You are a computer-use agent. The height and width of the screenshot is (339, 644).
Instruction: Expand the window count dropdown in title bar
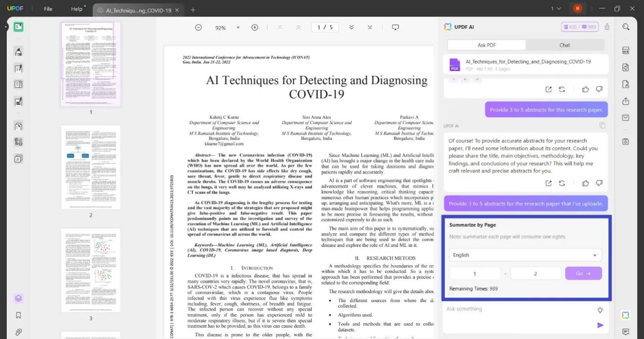556,9
